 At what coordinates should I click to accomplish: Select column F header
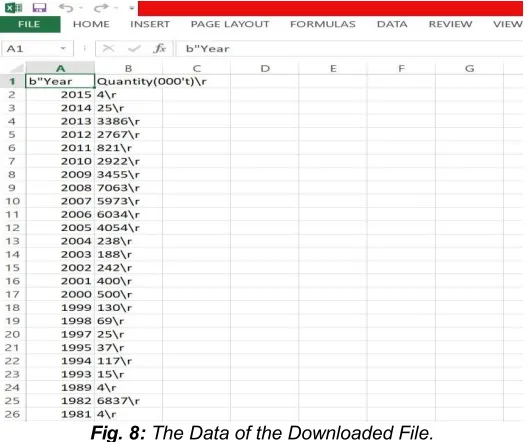point(402,68)
